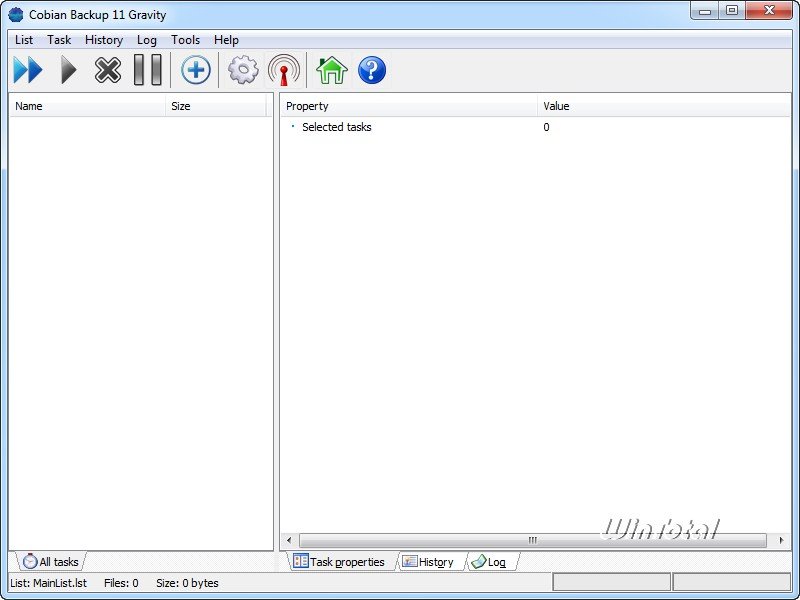Click the Selected tasks value 0
The width and height of the screenshot is (800, 600).
pyautogui.click(x=546, y=127)
